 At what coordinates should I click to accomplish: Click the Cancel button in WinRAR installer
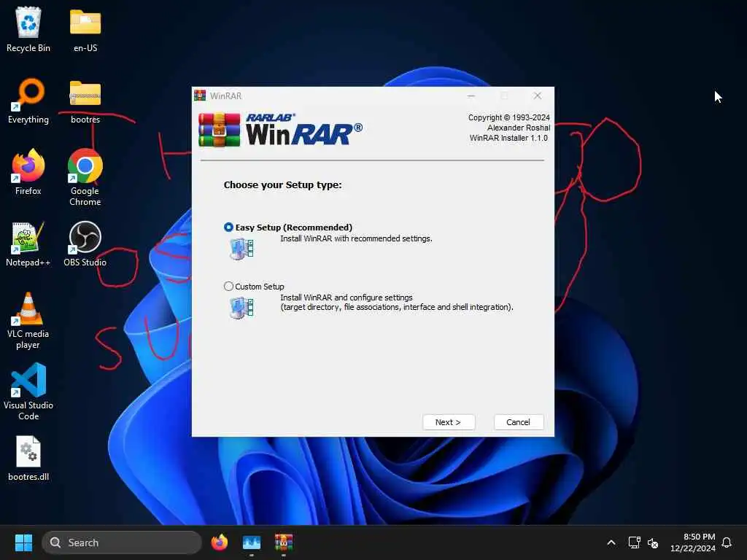pyautogui.click(x=519, y=422)
